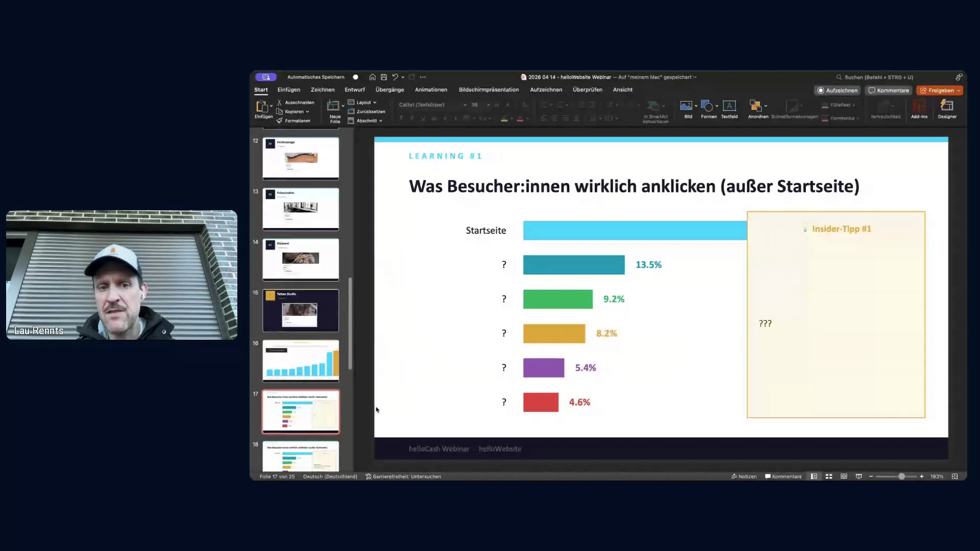Switch to slide sorter view icon
Viewport: 980px width, 551px height.
[x=829, y=477]
